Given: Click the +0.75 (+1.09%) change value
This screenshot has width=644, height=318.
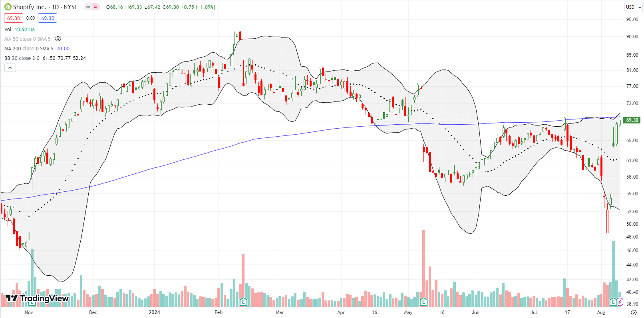Looking at the screenshot, I should [198, 7].
